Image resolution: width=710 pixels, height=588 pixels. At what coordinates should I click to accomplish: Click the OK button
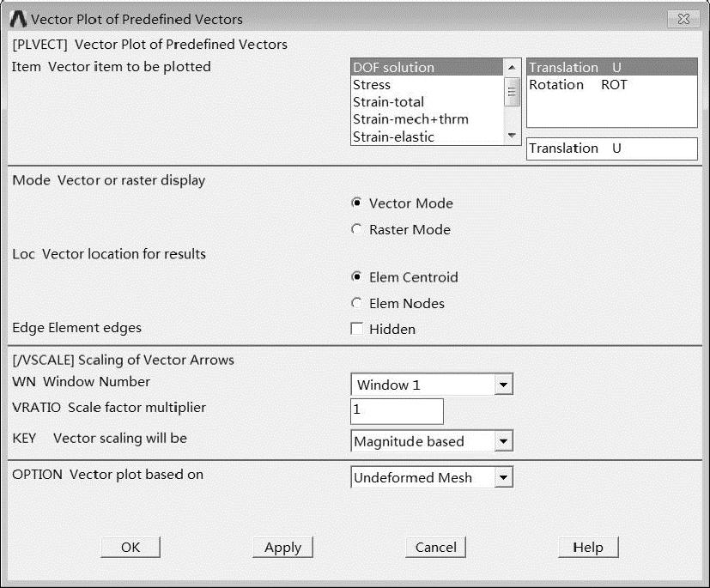(130, 548)
